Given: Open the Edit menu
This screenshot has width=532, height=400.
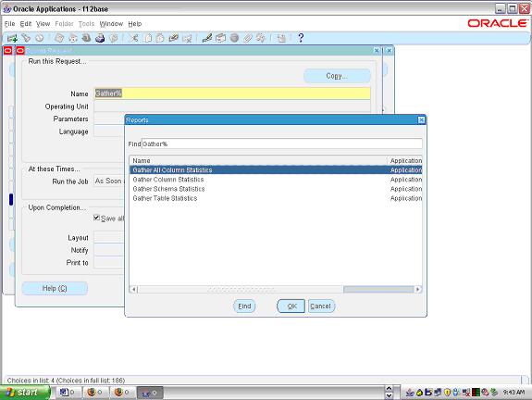Looking at the screenshot, I should (x=26, y=24).
